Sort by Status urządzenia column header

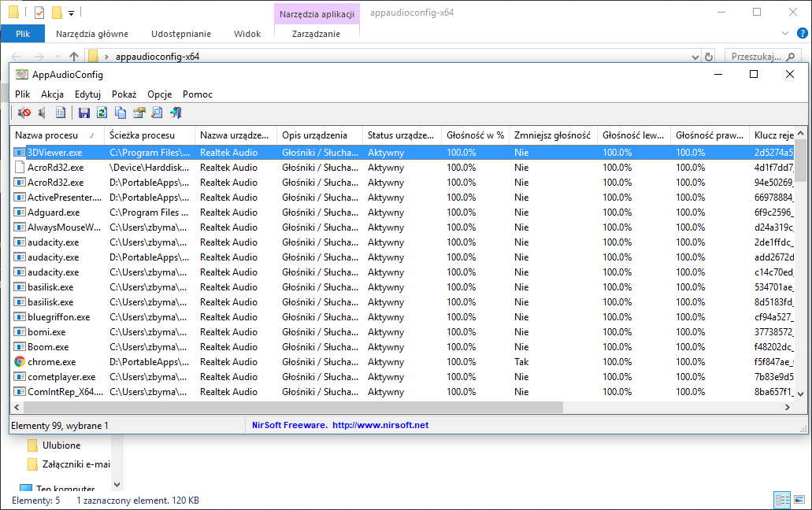402,135
